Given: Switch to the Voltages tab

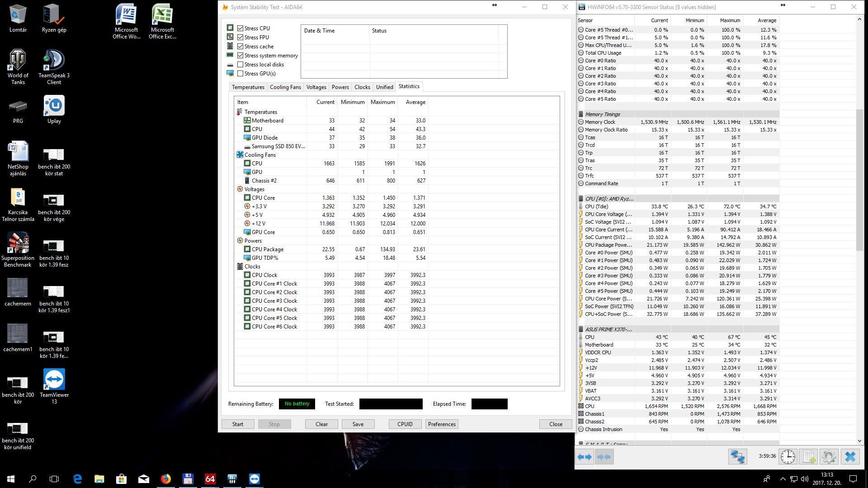Looking at the screenshot, I should coord(316,87).
